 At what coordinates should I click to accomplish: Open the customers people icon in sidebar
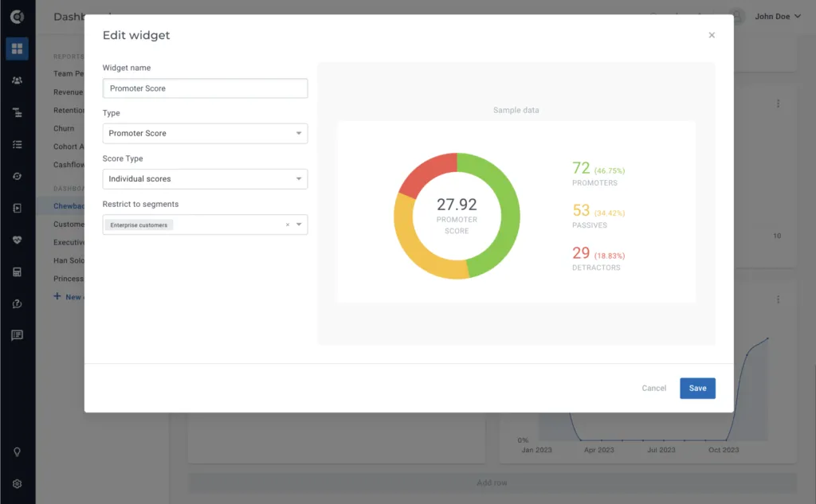[x=18, y=80]
